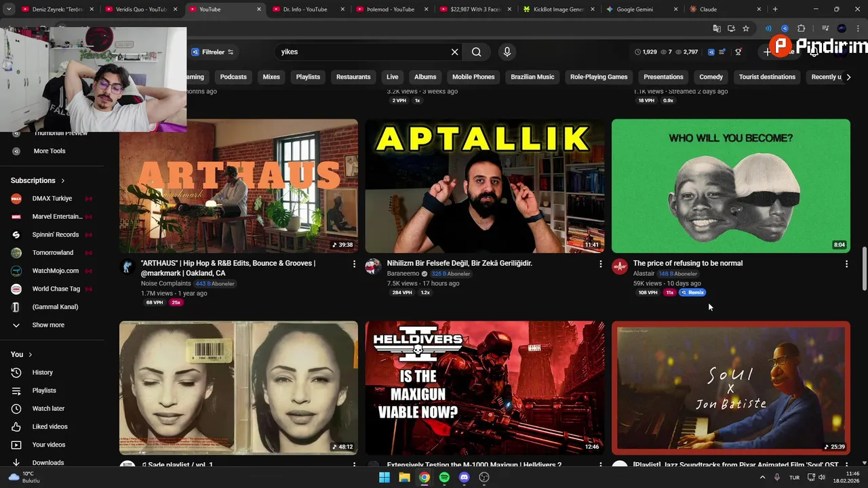Start voice search with the microphone
The image size is (868, 488).
point(507,52)
